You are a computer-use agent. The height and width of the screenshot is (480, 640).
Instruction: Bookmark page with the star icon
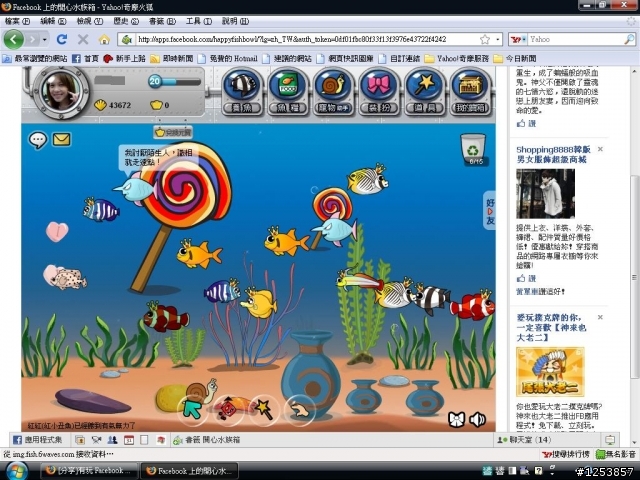click(485, 39)
